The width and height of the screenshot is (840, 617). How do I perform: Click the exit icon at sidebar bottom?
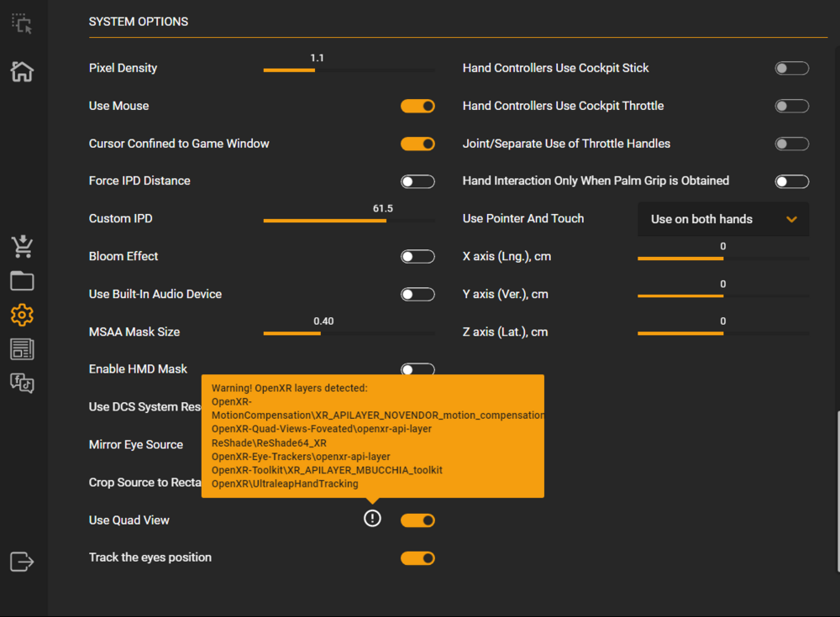click(x=22, y=562)
